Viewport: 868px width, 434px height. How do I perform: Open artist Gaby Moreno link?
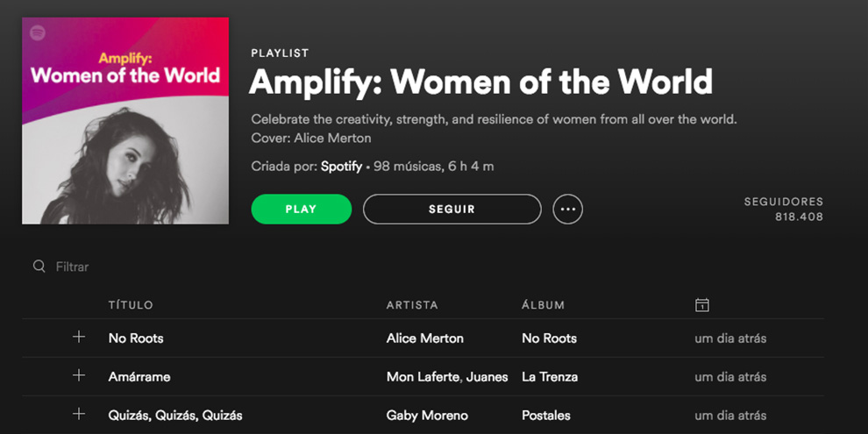[x=427, y=416]
